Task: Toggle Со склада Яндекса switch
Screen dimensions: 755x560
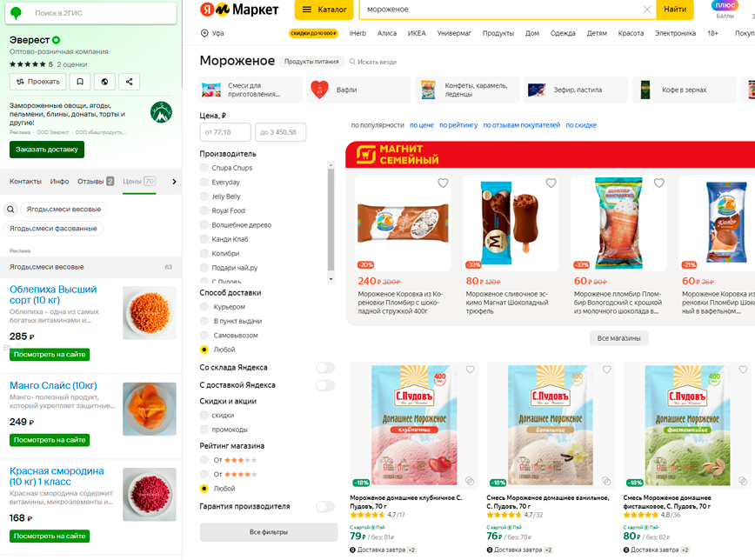Action: pyautogui.click(x=325, y=368)
